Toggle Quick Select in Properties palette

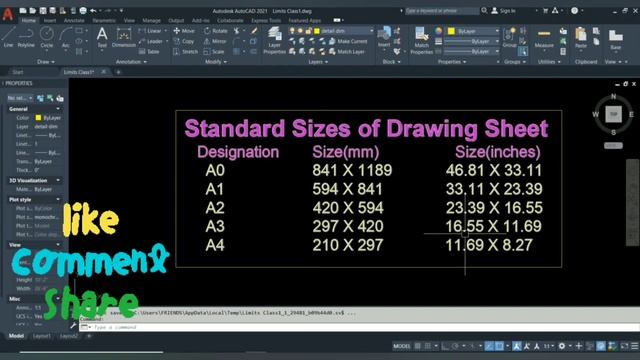coord(60,98)
